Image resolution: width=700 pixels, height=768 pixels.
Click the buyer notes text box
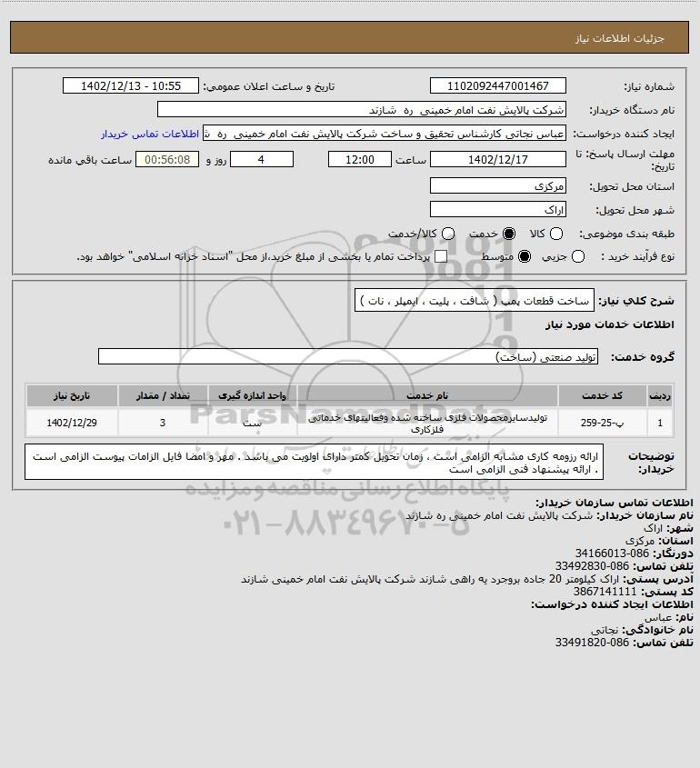pos(314,462)
